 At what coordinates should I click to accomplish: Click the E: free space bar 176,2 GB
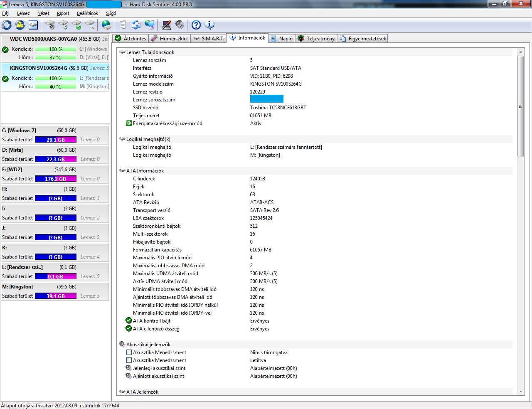56,179
